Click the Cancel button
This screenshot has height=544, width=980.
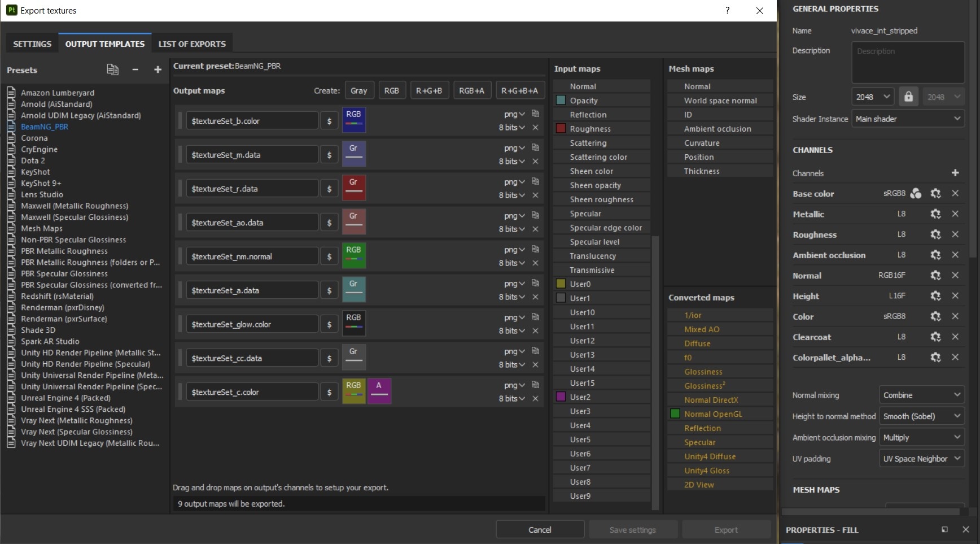tap(540, 530)
